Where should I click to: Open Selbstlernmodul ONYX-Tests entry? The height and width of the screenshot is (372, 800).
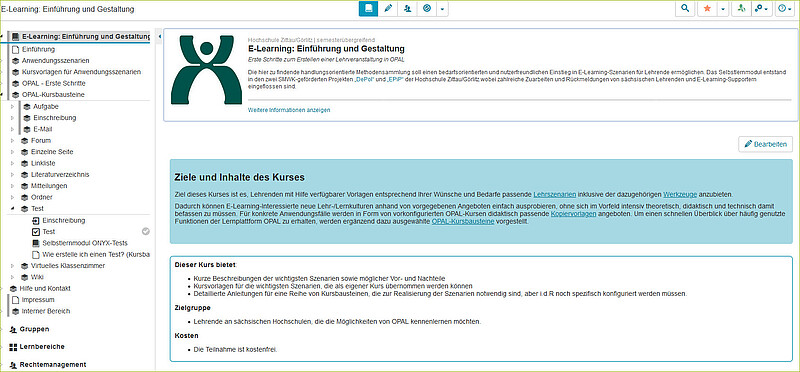[x=85, y=243]
